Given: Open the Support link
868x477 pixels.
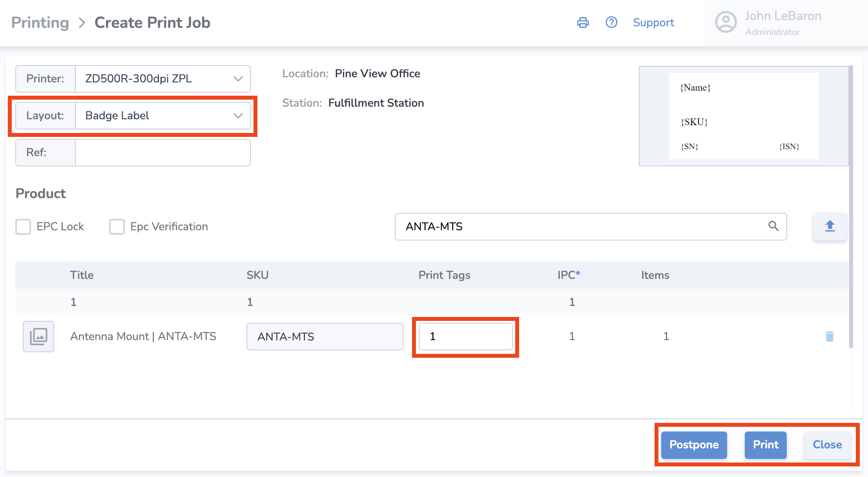Looking at the screenshot, I should coord(653,23).
